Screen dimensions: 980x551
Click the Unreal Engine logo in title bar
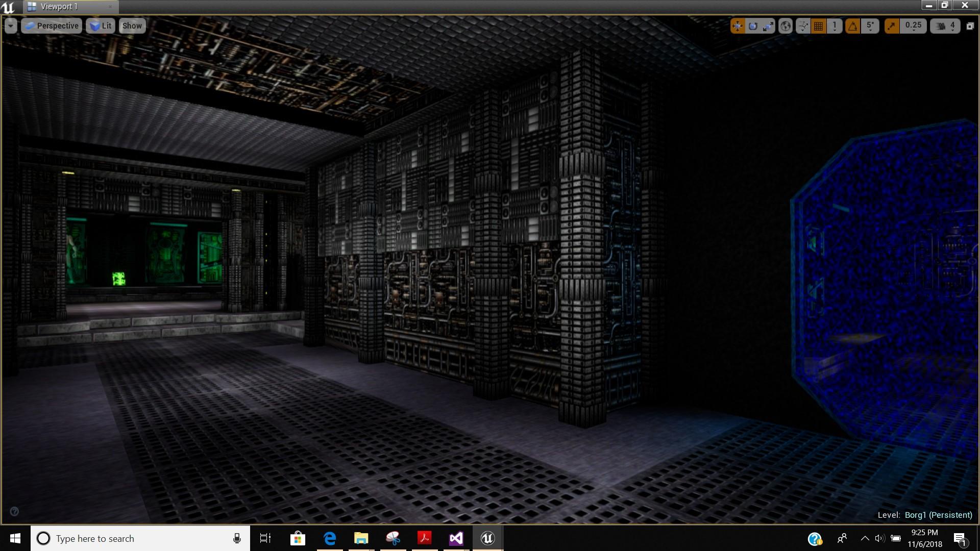[x=9, y=7]
